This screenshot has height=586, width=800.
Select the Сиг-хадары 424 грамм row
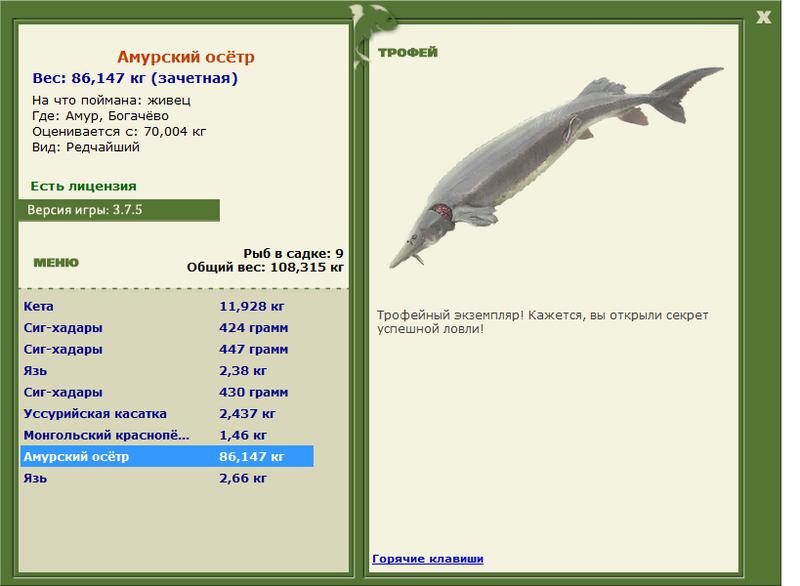pos(167,328)
